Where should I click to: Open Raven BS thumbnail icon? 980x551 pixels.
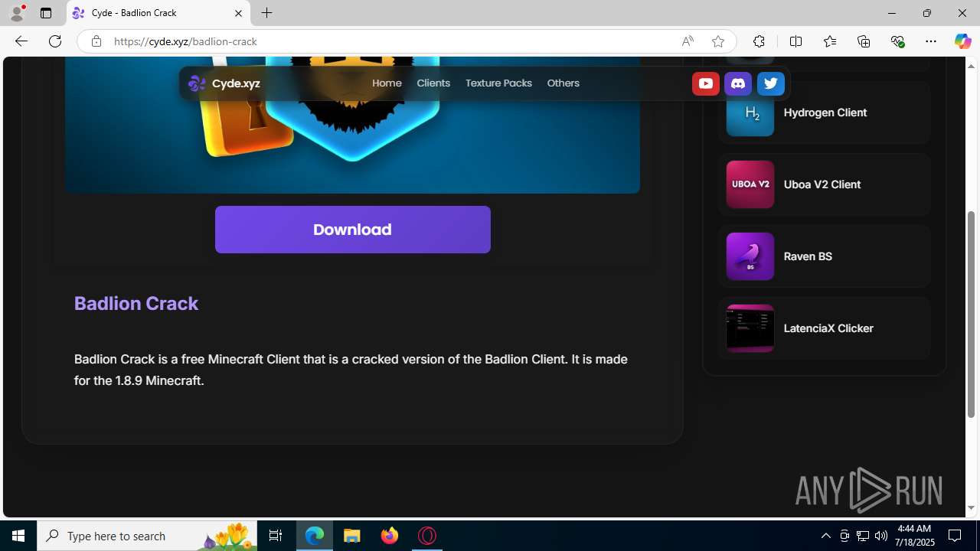pyautogui.click(x=750, y=256)
